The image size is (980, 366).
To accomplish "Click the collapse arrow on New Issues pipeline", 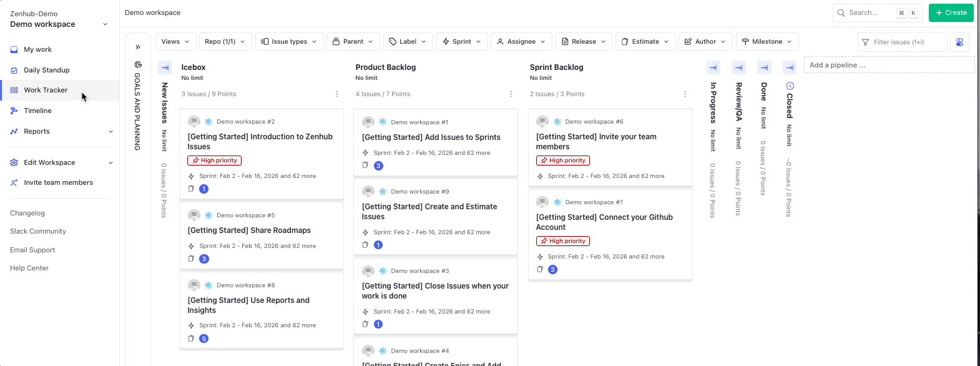I will pos(165,67).
